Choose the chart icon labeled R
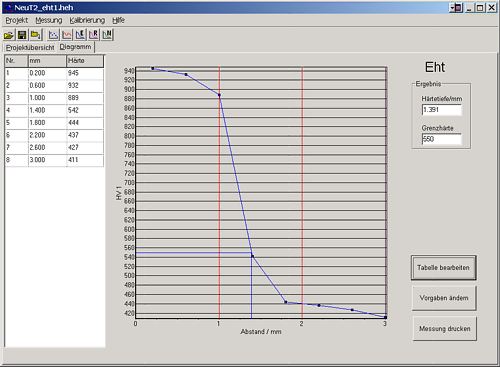500x367 pixels. pyautogui.click(x=94, y=35)
